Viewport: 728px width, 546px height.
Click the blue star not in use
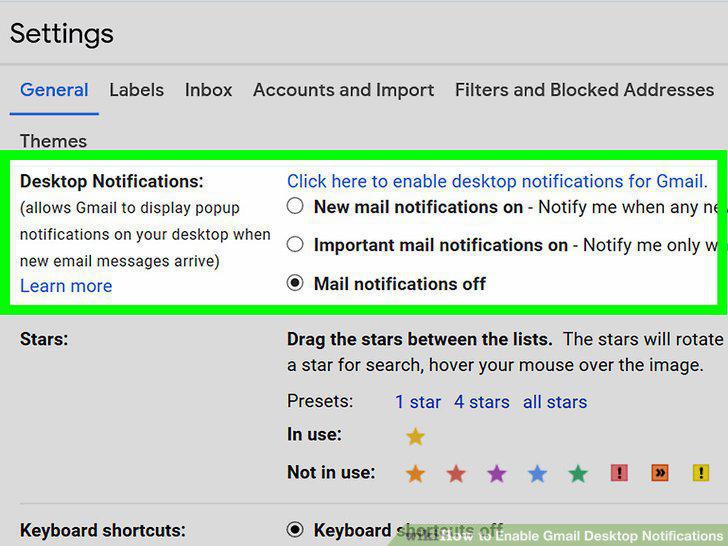tap(537, 474)
